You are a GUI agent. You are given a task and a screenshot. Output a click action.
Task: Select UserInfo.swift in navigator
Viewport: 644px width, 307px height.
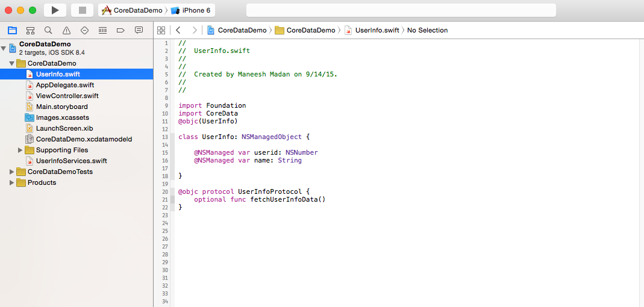tap(77, 74)
